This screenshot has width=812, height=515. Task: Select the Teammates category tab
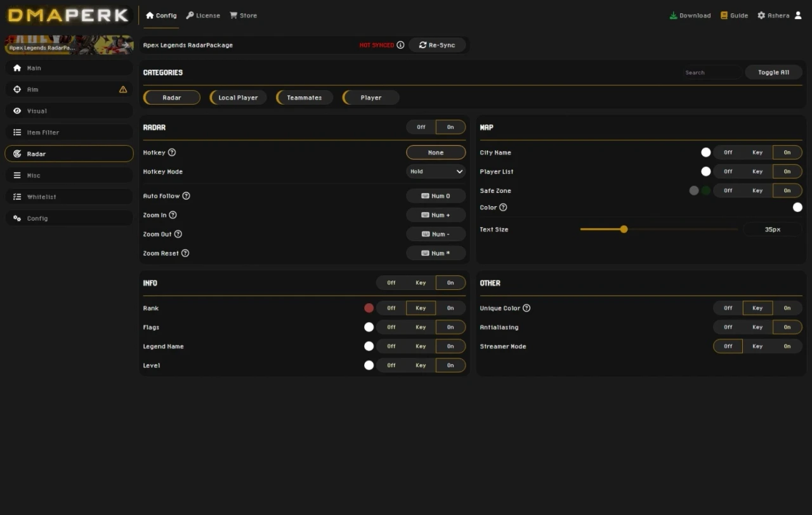(304, 97)
